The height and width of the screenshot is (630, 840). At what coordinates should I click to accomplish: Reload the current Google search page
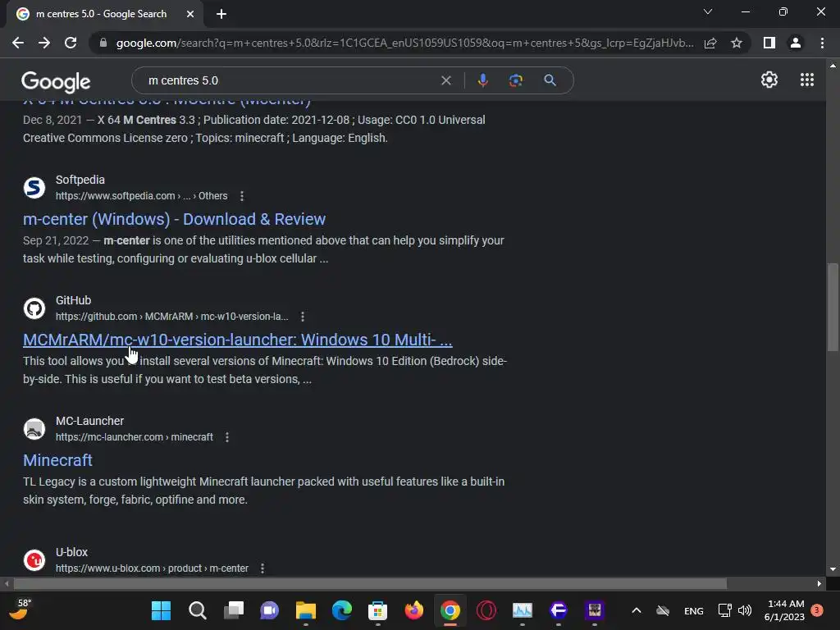(71, 43)
